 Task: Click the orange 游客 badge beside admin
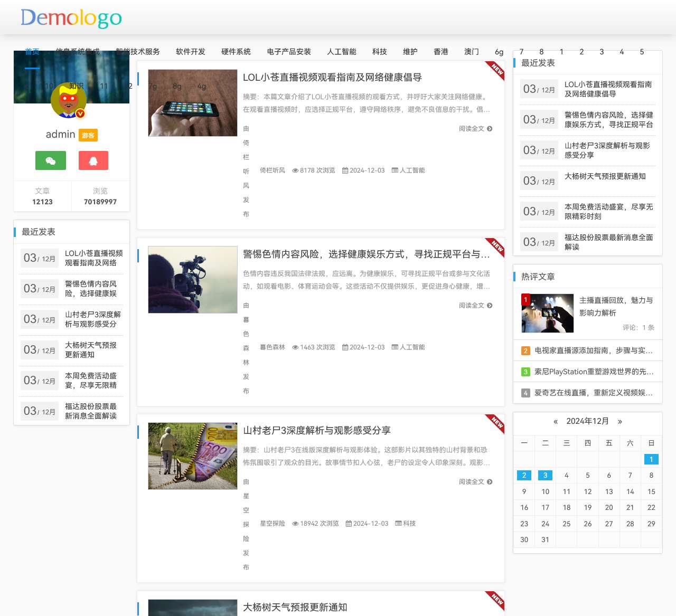[x=88, y=135]
